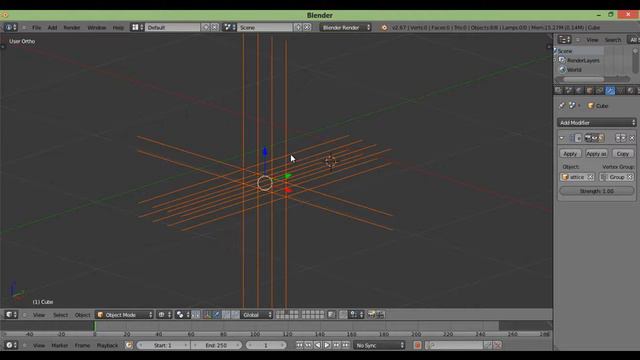Screen dimensions: 640x360
Task: Add a new scene with plus button
Action: (x=298, y=27)
